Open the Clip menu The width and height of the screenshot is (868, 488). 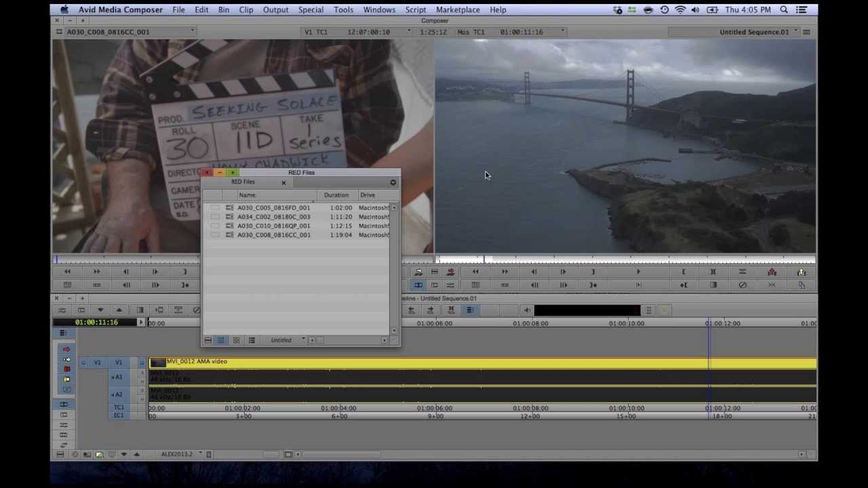246,9
